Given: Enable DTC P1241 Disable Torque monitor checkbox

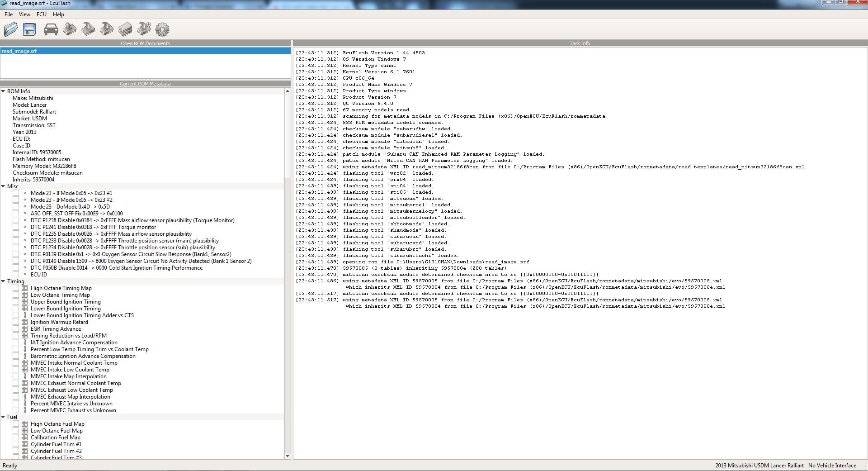Looking at the screenshot, I should (16, 227).
